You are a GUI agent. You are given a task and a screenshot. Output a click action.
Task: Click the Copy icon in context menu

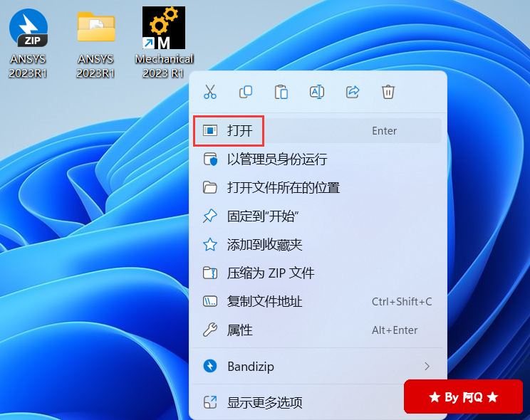point(246,92)
